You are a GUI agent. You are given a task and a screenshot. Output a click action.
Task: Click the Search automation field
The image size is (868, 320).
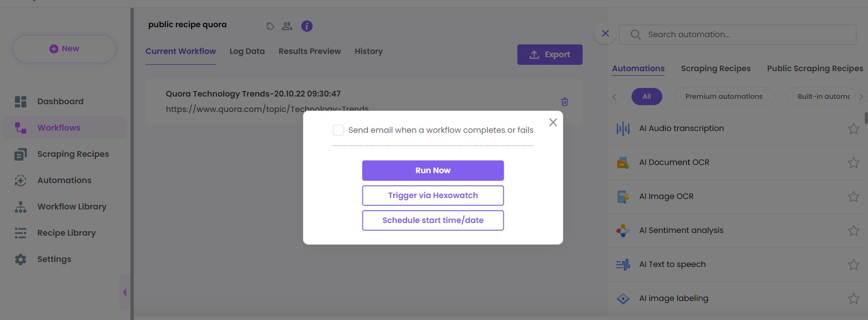click(738, 34)
